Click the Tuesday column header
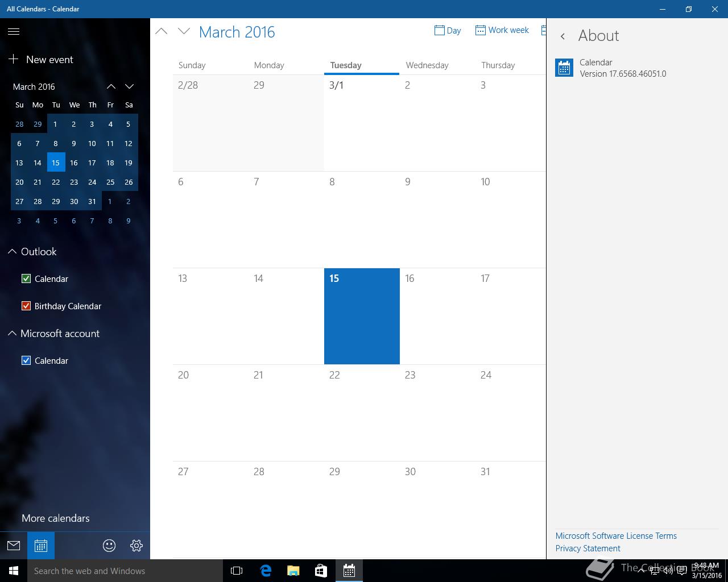728x582 pixels. (x=362, y=65)
